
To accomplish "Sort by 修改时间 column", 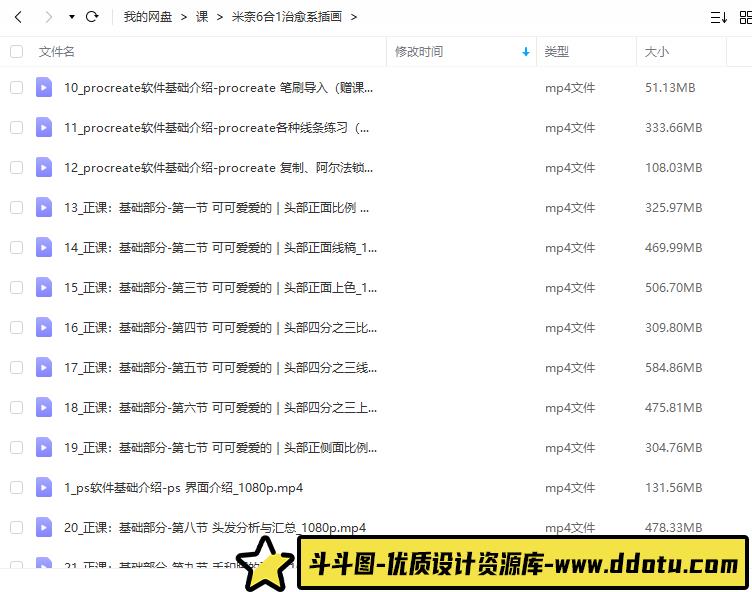I will (419, 51).
